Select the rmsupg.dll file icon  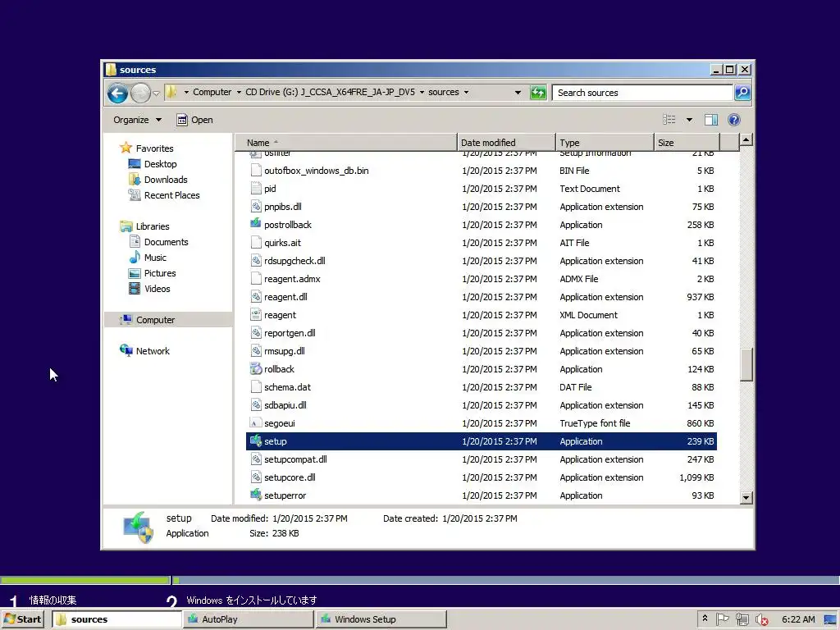(x=256, y=351)
